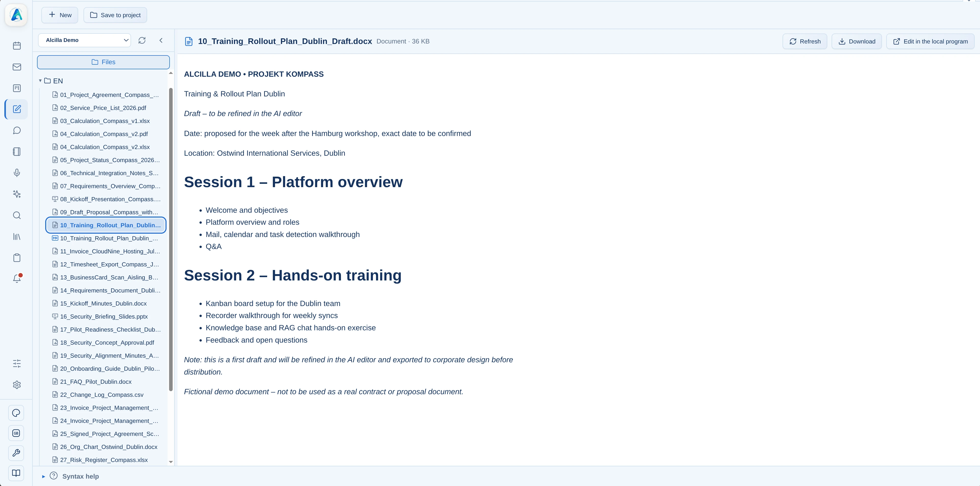Viewport: 980px width, 486px height.
Task: Collapse the file panel with left chevron
Action: (161, 40)
